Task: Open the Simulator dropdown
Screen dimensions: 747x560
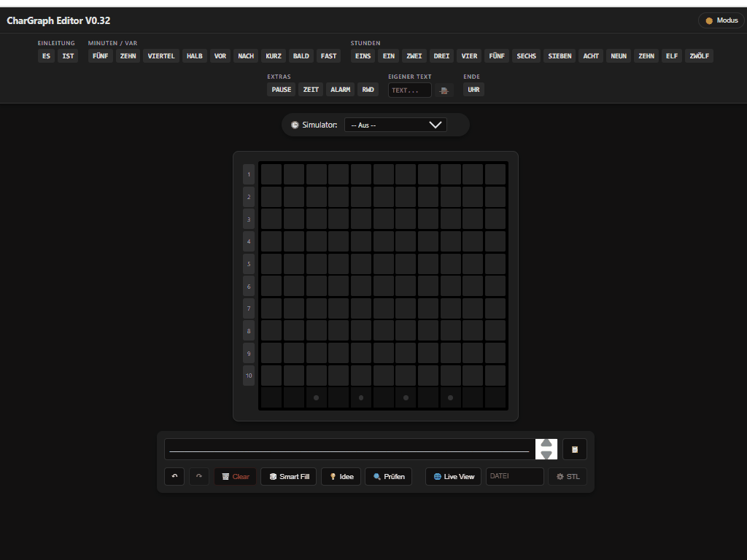Action: [395, 124]
